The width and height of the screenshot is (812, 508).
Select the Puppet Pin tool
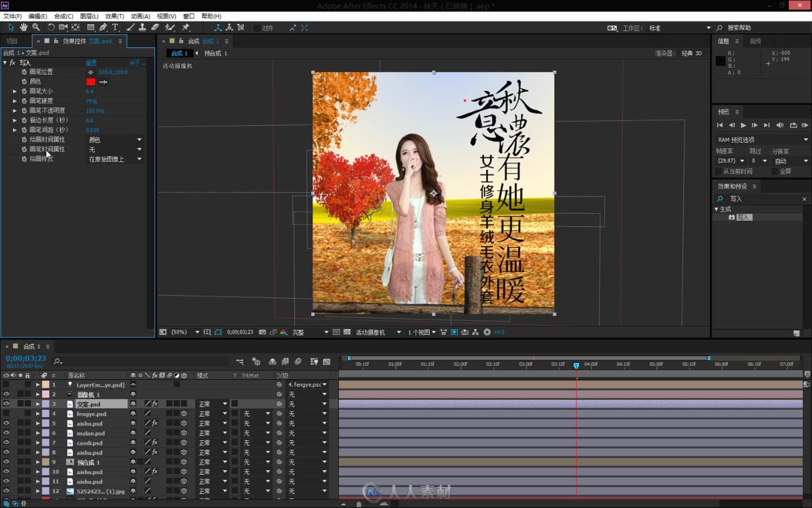(x=186, y=28)
